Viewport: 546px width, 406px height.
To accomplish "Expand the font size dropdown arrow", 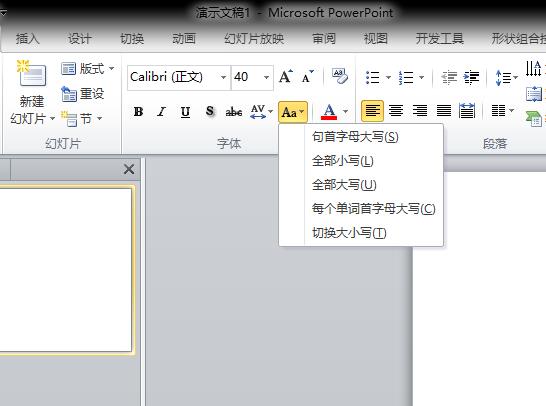I will (266, 77).
